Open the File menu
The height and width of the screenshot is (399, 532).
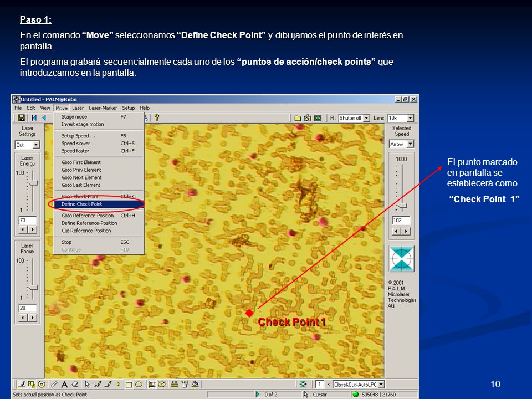[18, 108]
